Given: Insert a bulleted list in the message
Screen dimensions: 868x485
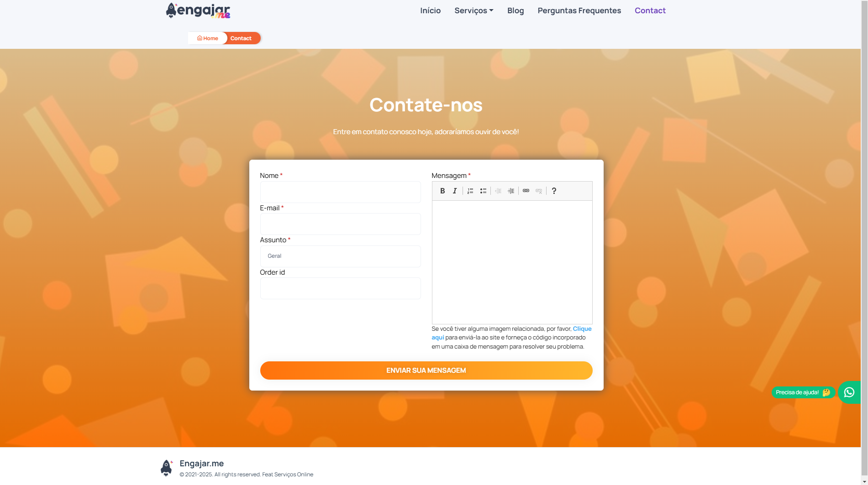Looking at the screenshot, I should 483,191.
